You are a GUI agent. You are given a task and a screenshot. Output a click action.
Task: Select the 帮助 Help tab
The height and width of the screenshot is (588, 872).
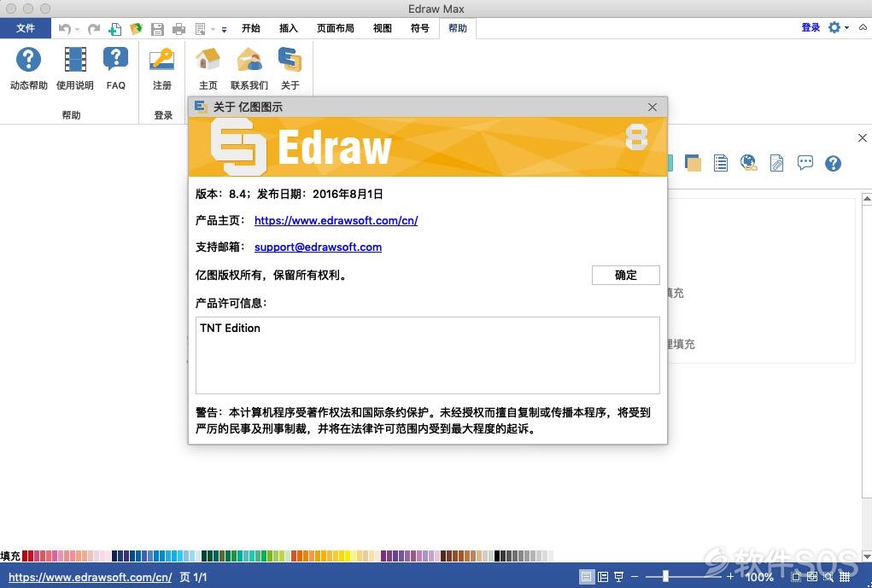click(458, 28)
